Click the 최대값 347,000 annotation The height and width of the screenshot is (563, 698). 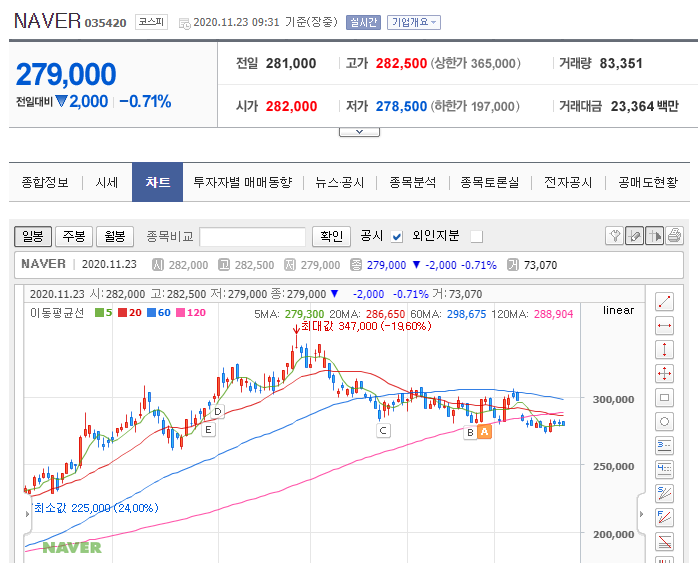click(366, 326)
